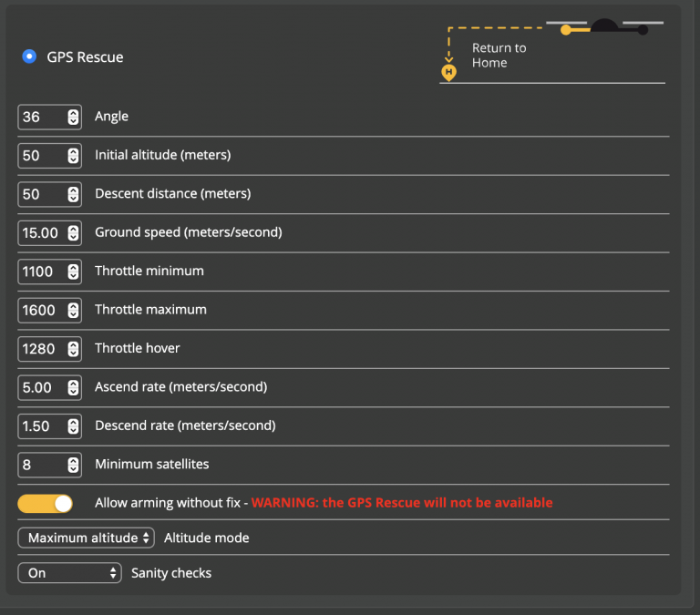The height and width of the screenshot is (615, 700).
Task: Click the Initial altitude stepper arrows
Action: coord(73,156)
